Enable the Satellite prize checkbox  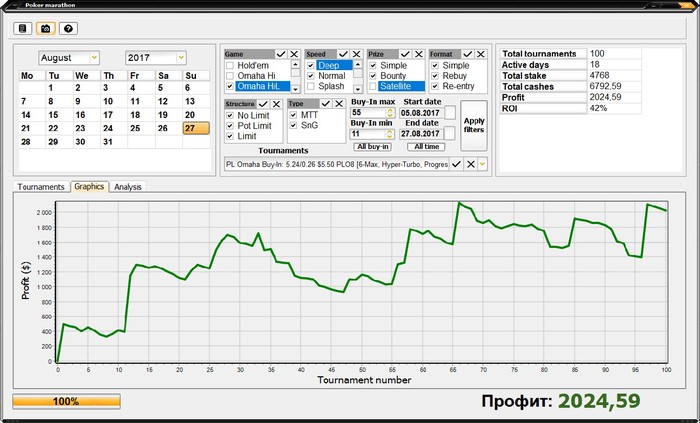[x=373, y=86]
